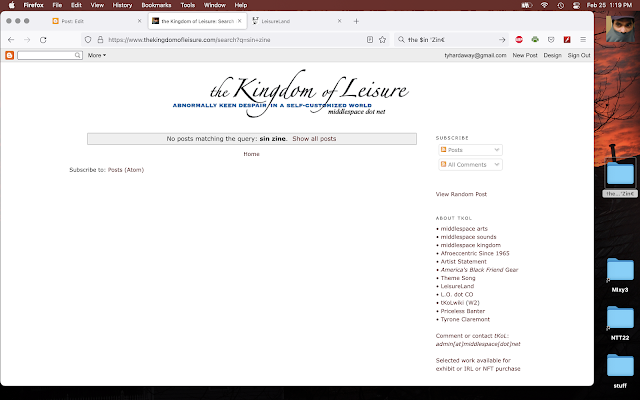Open the Artist Statement link
The image size is (640, 400).
464,262
